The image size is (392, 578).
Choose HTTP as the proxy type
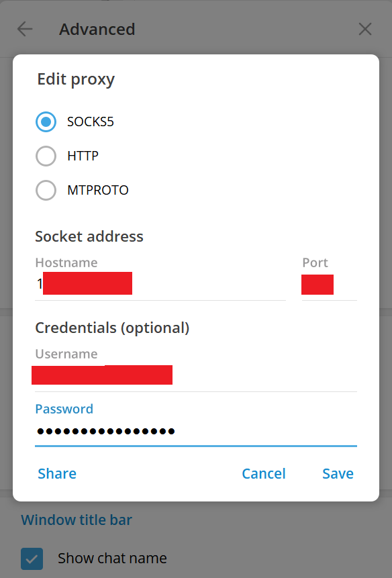click(x=46, y=156)
